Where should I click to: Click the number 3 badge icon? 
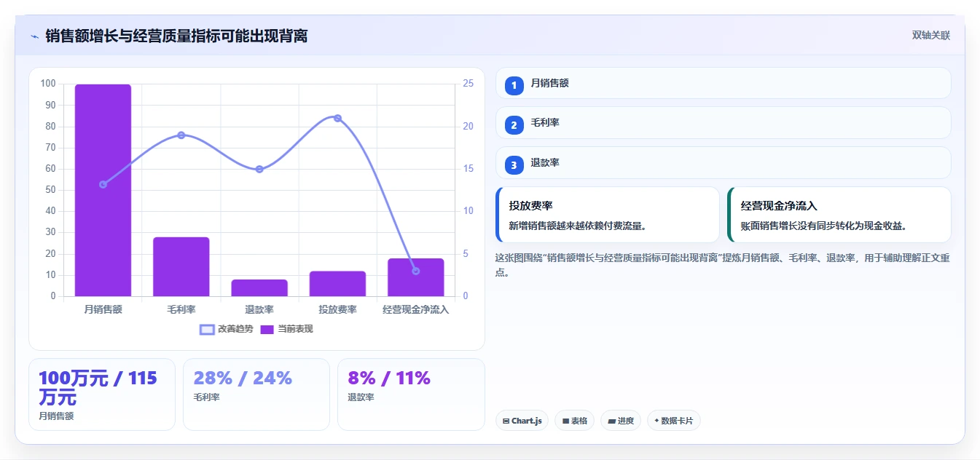pyautogui.click(x=514, y=166)
